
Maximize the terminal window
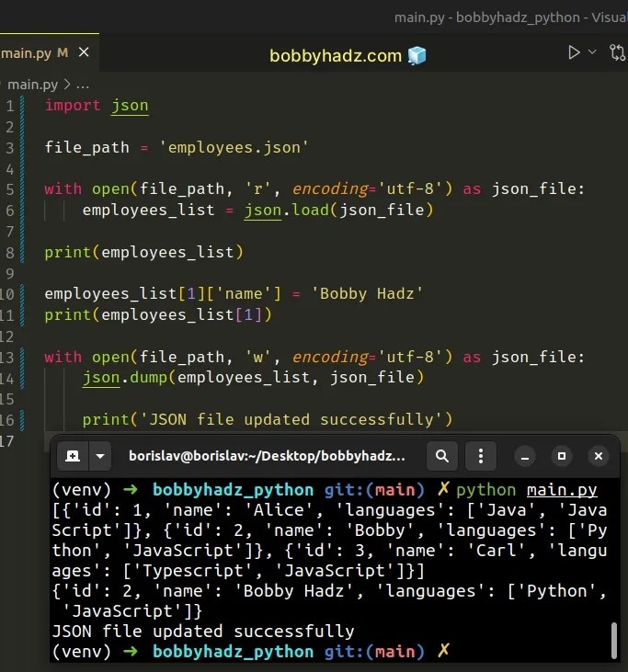click(x=562, y=457)
